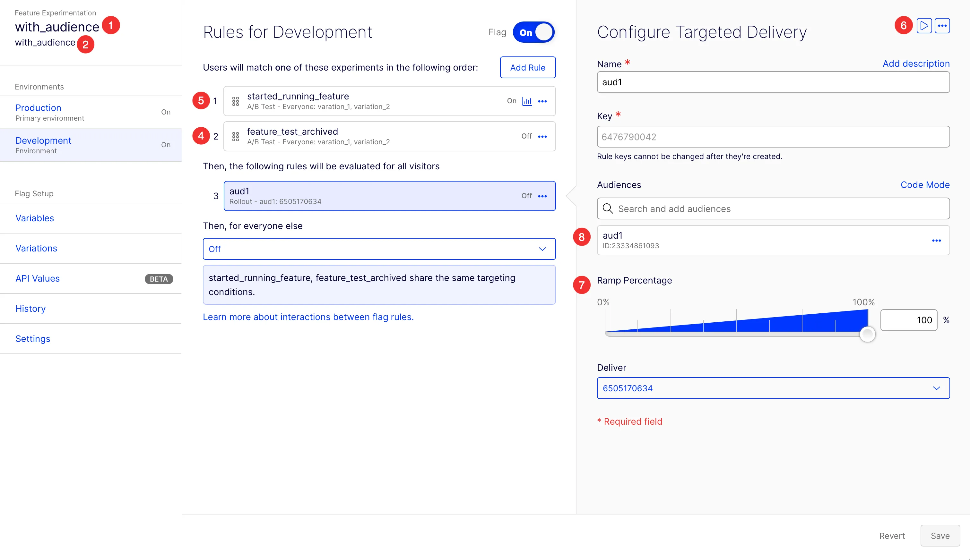Click drag handle of started_running_feature rule

236,101
